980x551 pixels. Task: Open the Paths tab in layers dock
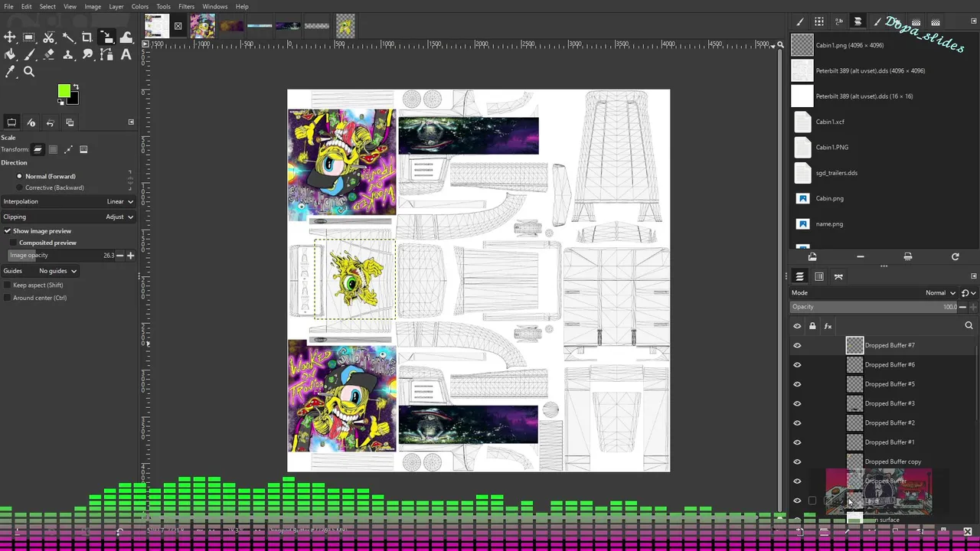coord(838,277)
